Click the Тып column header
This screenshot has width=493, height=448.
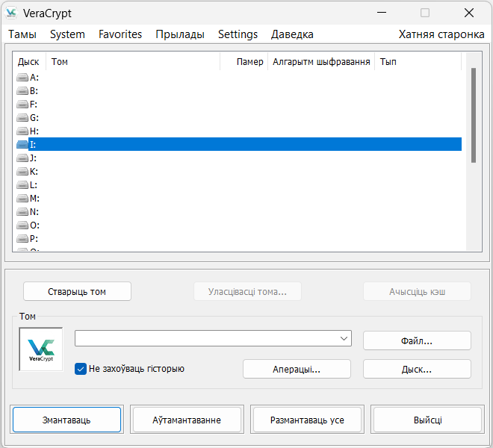[418, 62]
